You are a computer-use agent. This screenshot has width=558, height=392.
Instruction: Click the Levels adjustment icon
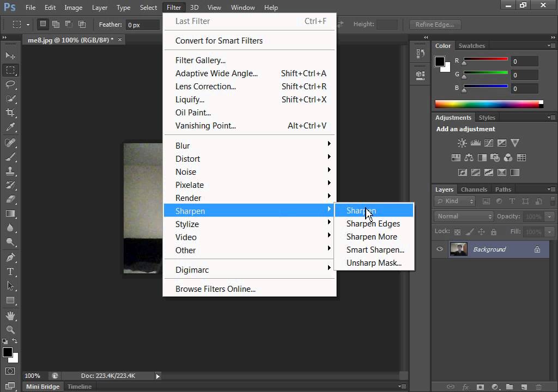coord(475,143)
